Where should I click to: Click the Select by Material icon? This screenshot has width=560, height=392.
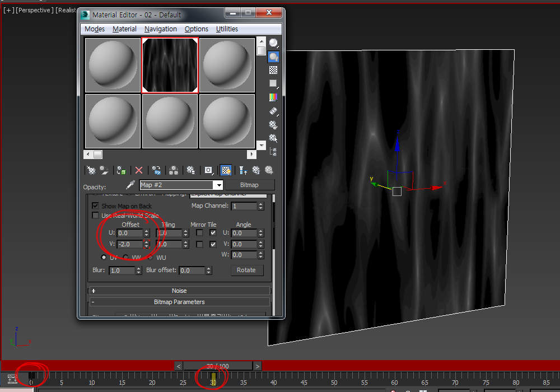[x=273, y=138]
